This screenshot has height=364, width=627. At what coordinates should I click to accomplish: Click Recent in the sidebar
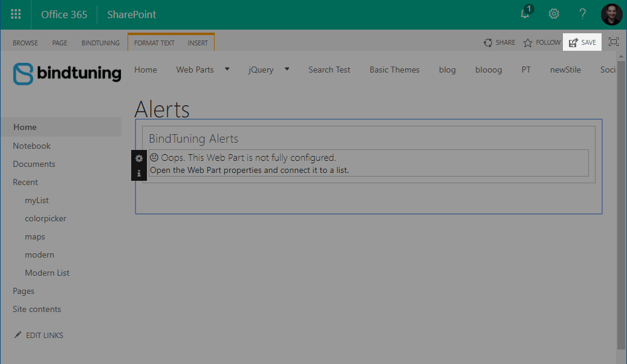(x=25, y=182)
